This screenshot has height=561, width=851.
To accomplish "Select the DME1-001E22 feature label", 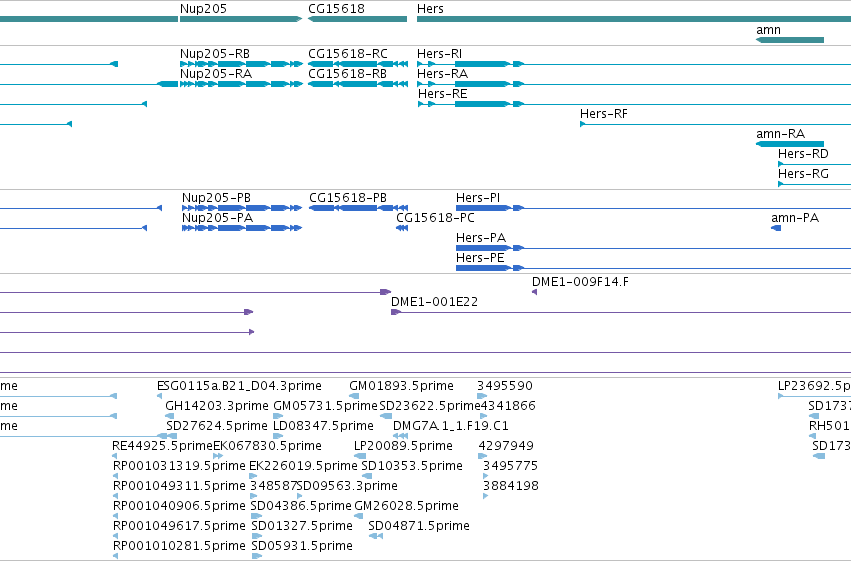I will coord(434,302).
